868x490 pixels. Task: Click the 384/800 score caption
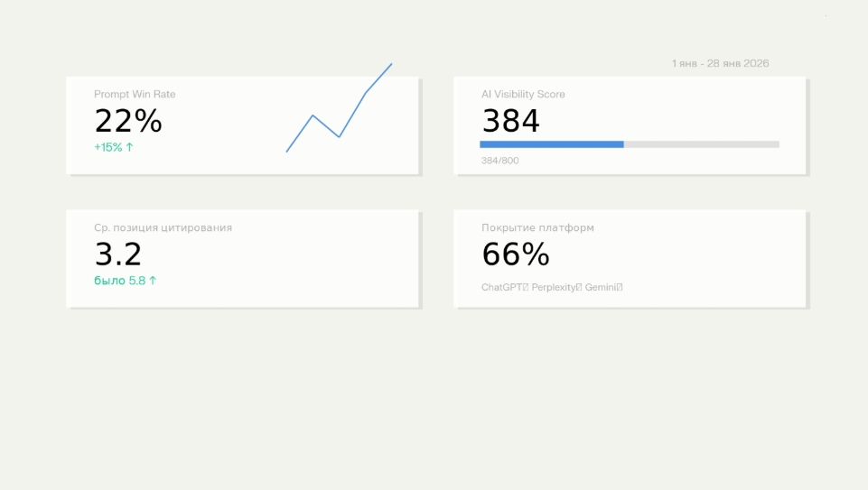tap(499, 161)
